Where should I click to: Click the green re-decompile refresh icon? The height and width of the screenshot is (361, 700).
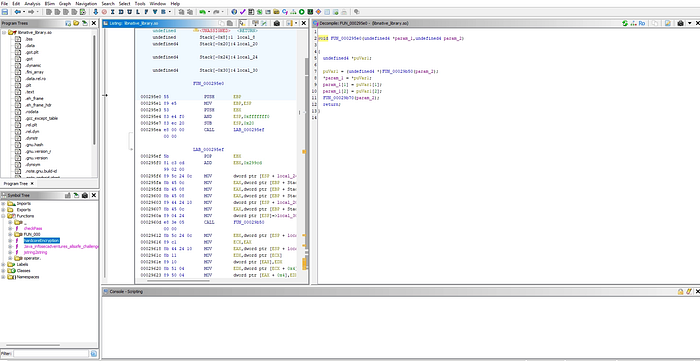click(625, 23)
